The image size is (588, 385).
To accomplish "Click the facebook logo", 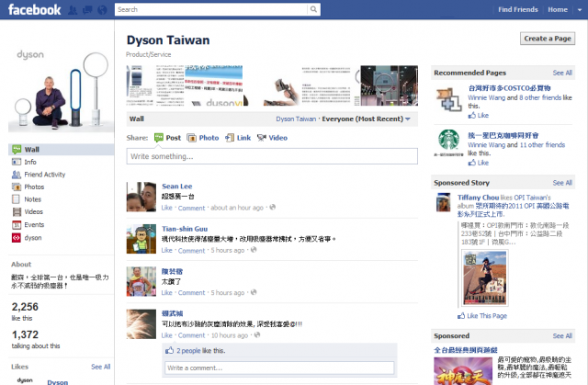I will coord(34,9).
